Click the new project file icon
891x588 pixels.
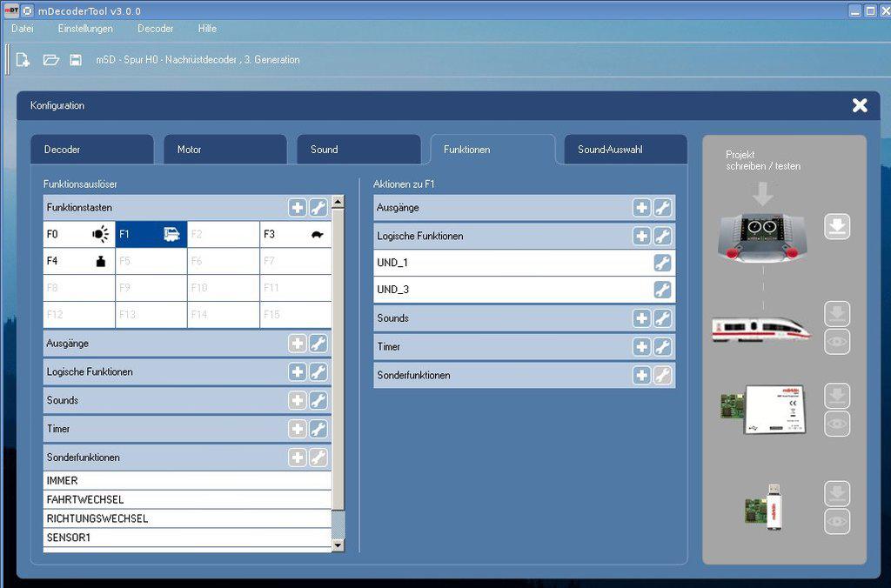pos(23,60)
